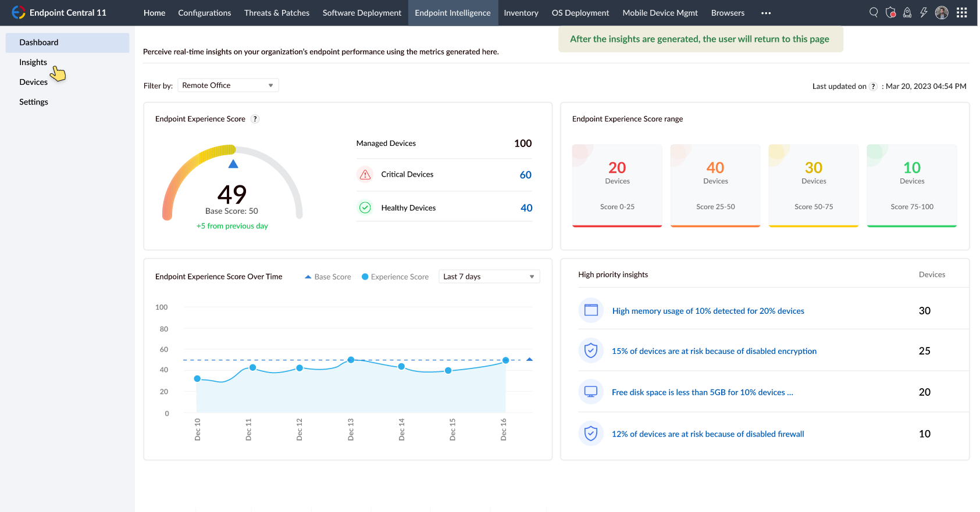Click the red Critical Devices warning icon
Screen dimensions: 980x512
[365, 174]
